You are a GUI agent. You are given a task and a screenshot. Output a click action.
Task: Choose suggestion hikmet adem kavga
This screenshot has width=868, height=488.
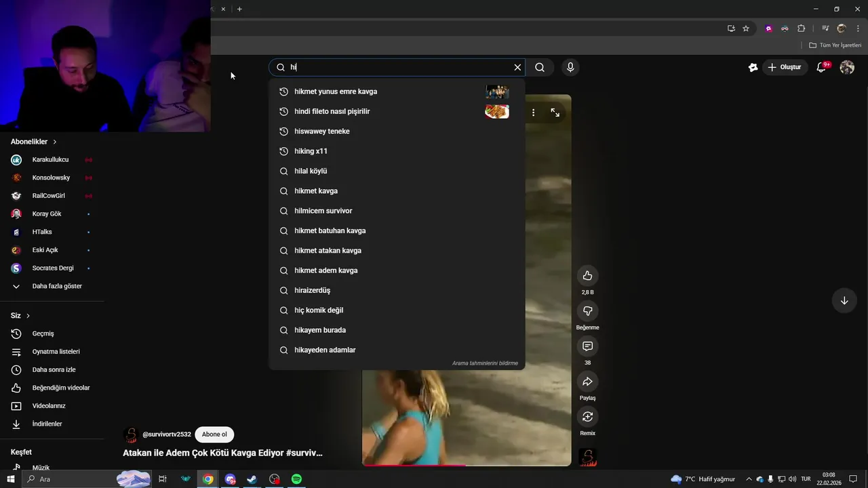coord(397,270)
